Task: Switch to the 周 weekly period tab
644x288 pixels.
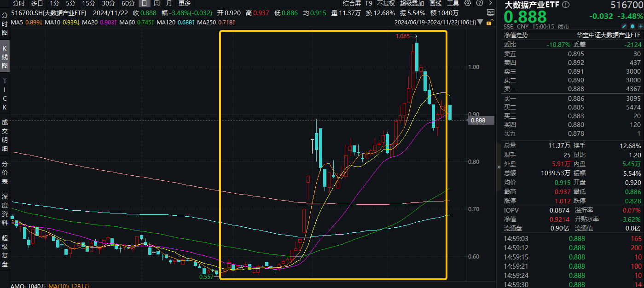Action: tap(157, 3)
